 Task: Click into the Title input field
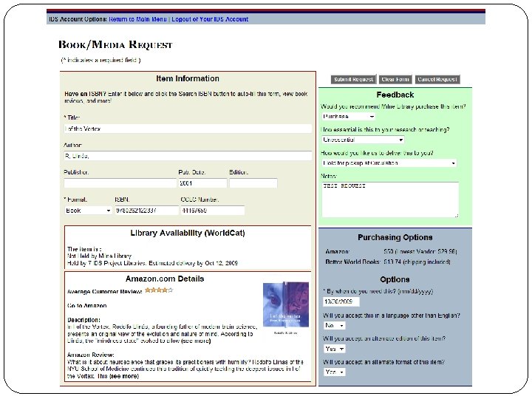(x=188, y=129)
